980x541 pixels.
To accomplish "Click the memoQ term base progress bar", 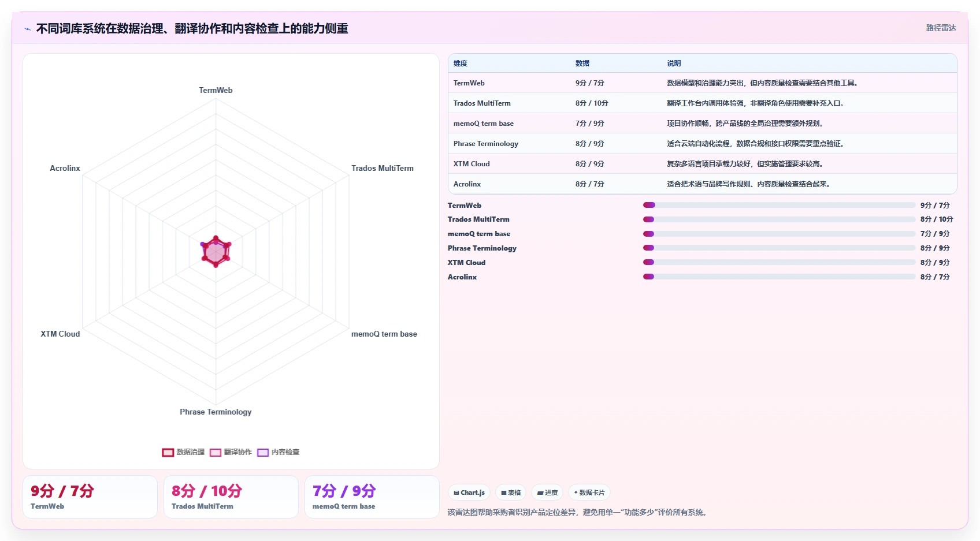I will tap(779, 234).
